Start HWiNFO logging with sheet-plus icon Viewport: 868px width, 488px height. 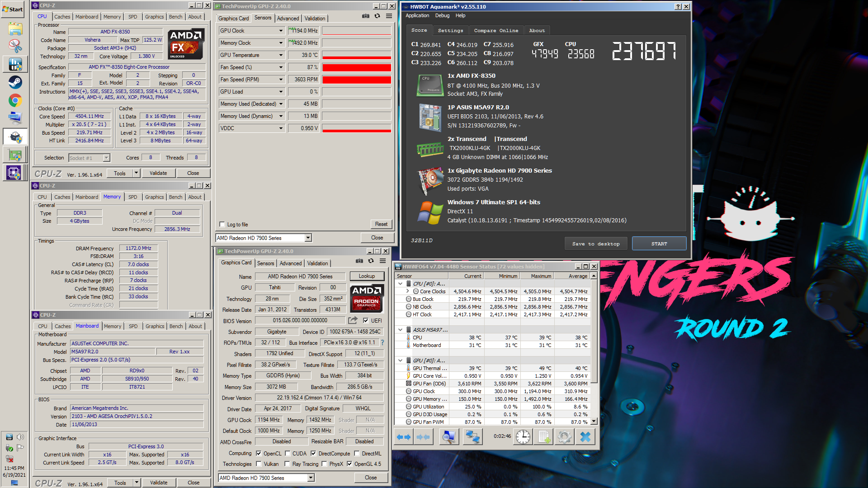tap(544, 437)
